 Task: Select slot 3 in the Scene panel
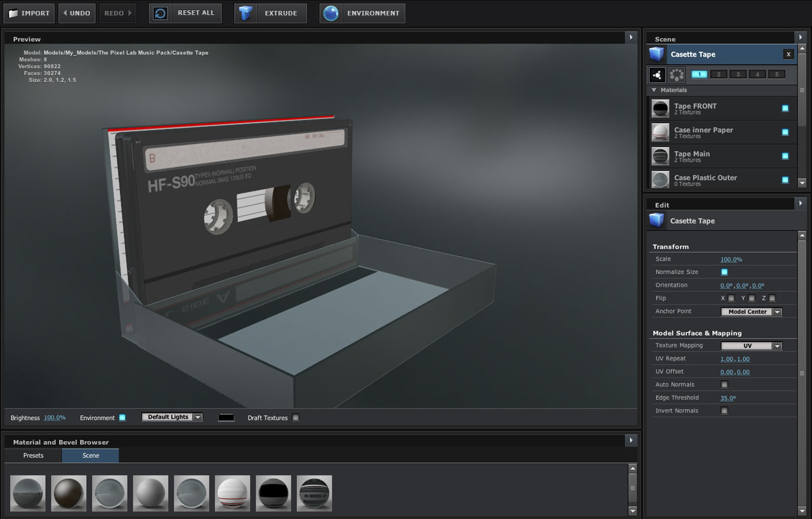tap(738, 74)
